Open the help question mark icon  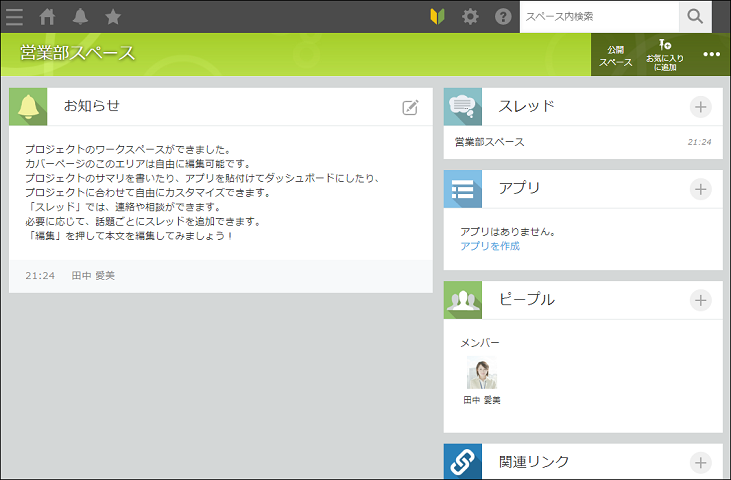click(503, 16)
